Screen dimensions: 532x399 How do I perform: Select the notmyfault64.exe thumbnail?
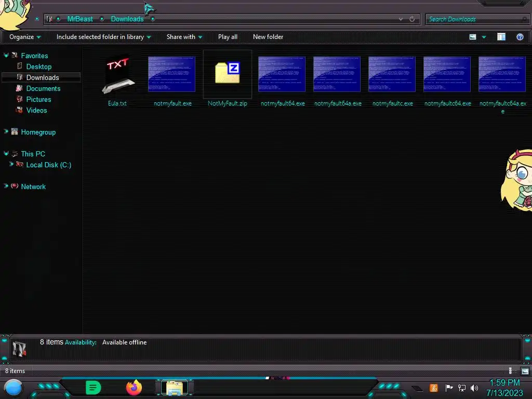click(x=282, y=74)
